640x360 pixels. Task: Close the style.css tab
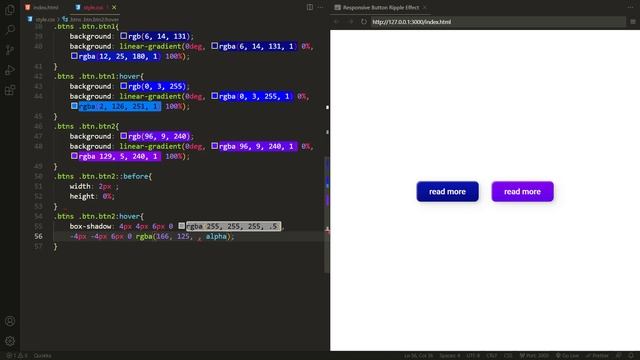pos(114,7)
